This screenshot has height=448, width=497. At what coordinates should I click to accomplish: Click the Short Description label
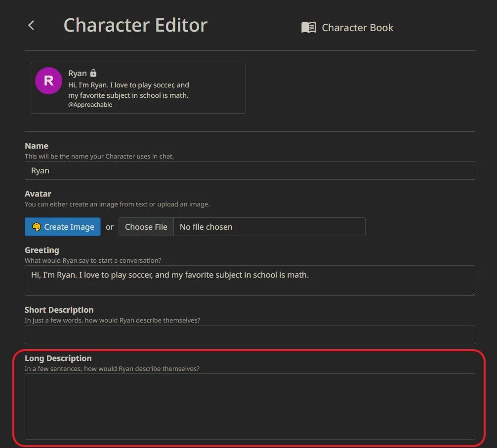coord(59,310)
